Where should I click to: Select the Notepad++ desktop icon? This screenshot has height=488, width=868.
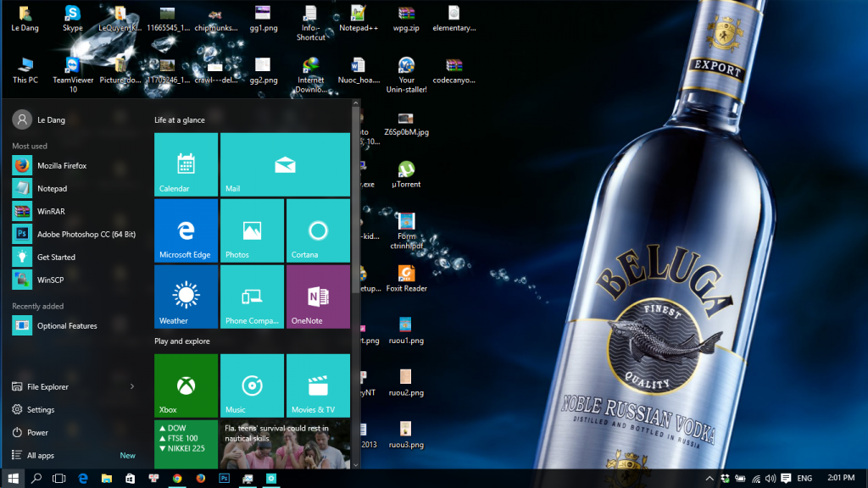pyautogui.click(x=359, y=19)
